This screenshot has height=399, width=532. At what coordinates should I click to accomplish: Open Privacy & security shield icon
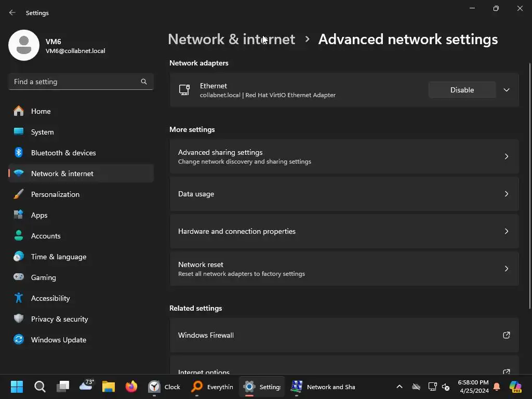click(x=19, y=319)
